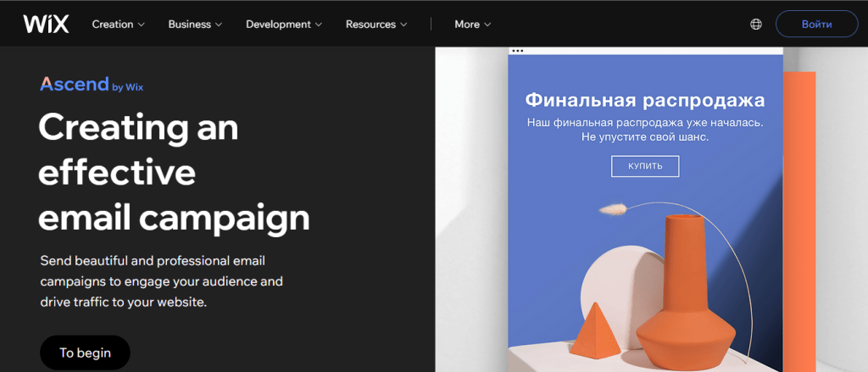Click the Финальная распродажа heading
The width and height of the screenshot is (868, 372).
645,100
